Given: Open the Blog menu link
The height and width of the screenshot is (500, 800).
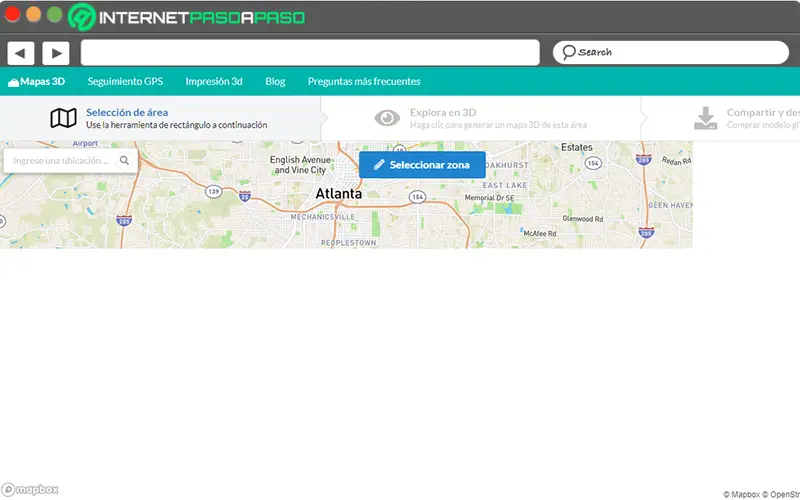Looking at the screenshot, I should tap(275, 82).
